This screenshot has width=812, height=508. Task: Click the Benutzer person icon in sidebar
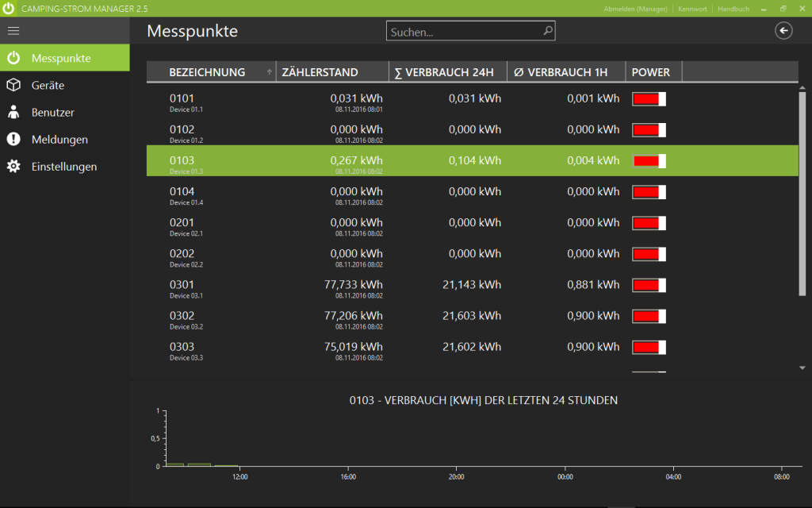[x=13, y=112]
